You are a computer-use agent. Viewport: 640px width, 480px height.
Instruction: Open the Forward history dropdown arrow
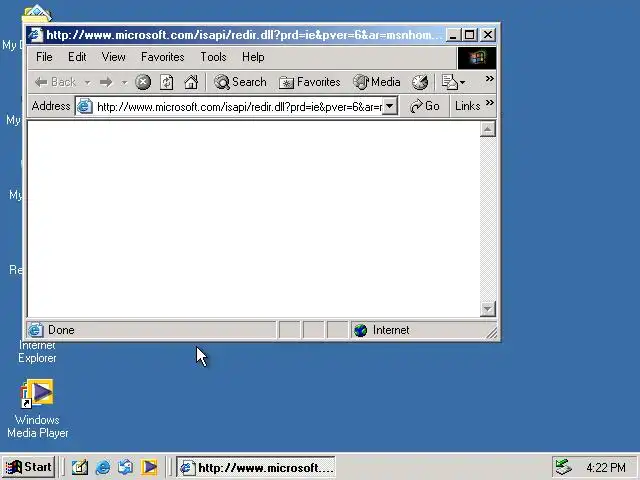click(x=124, y=83)
